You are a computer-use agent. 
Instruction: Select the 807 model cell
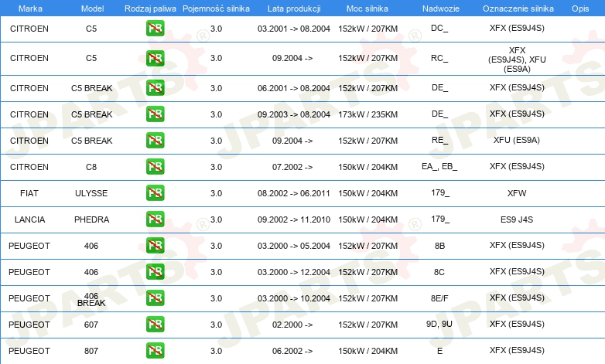pos(91,351)
